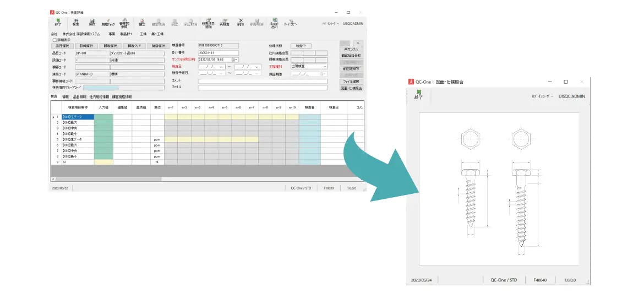Enable the 詳細表示 checkbox
The image size is (644, 304).
[x=54, y=40]
